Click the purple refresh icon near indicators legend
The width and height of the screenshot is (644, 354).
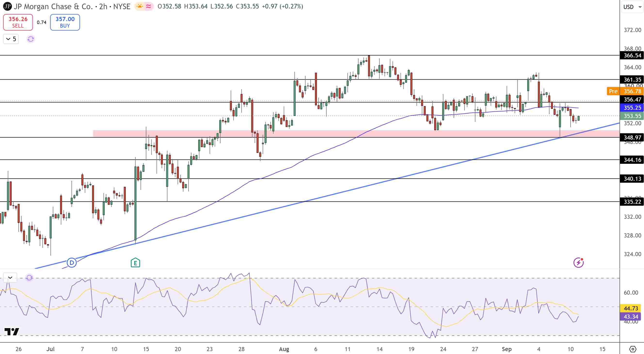coord(31,39)
